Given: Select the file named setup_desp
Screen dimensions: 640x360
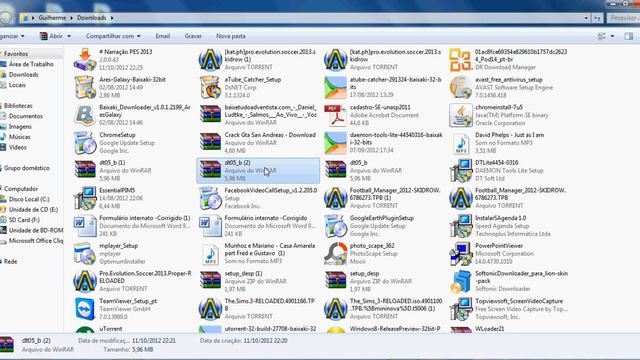Looking at the screenshot, I should pos(383,281).
